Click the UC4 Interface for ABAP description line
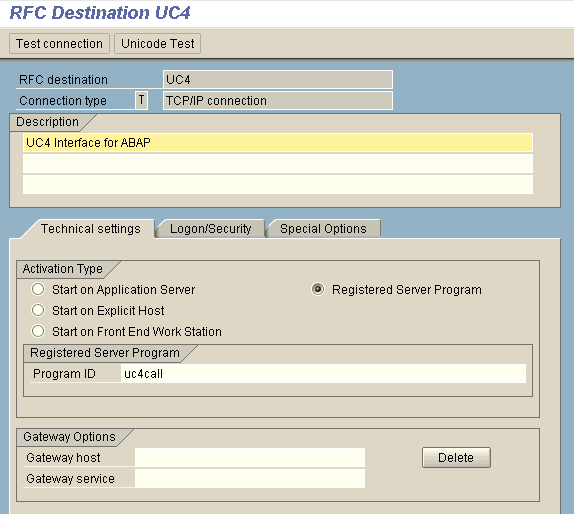Viewport: 574px width, 514px height. (278, 142)
